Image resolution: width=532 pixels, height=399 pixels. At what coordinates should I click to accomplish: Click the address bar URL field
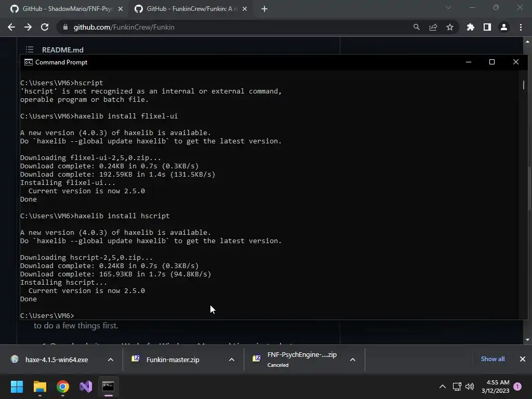click(234, 27)
